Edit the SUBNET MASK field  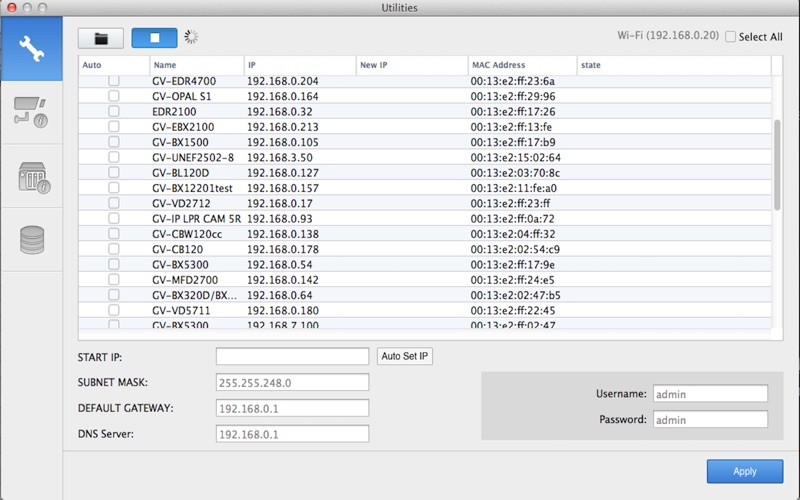(x=292, y=382)
